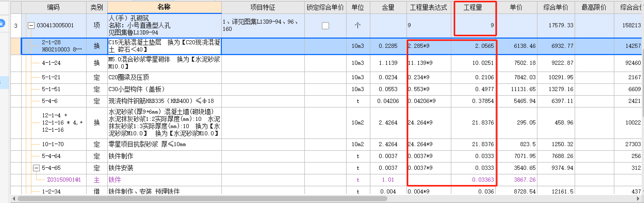Click the scrollbar right arrow
The width and height of the screenshot is (644, 203).
point(638,199)
